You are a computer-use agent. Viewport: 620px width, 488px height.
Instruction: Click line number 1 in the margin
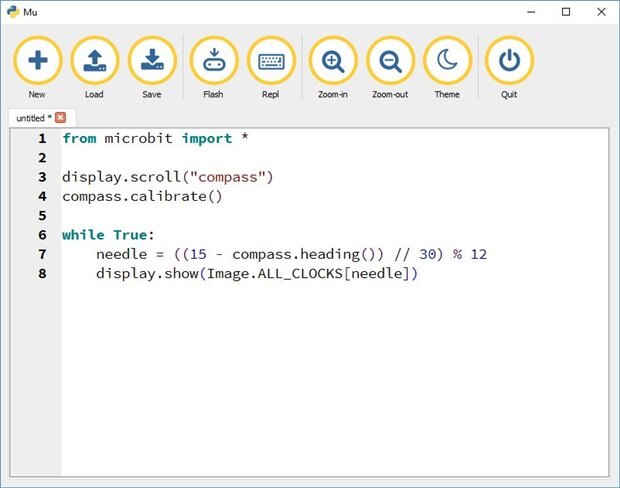coord(42,138)
